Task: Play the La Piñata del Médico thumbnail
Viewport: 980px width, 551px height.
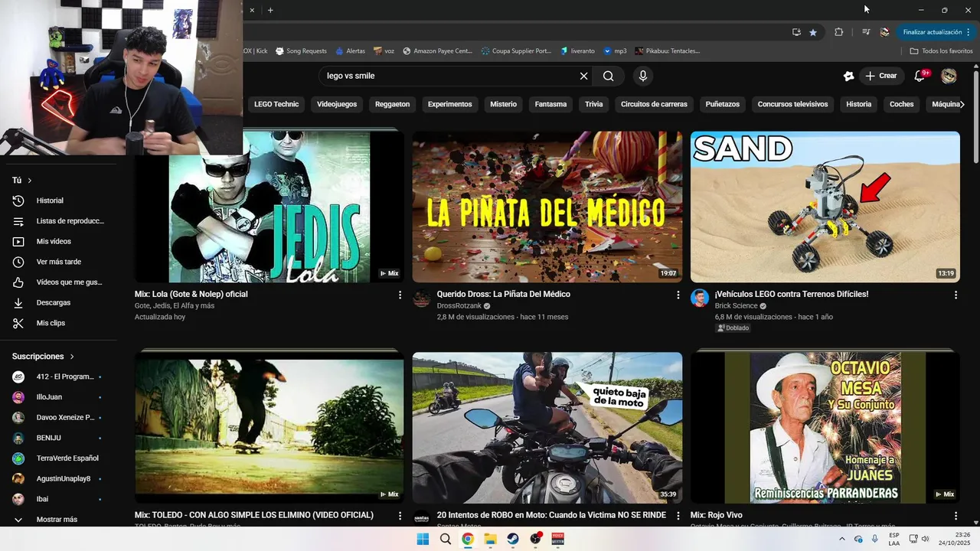Action: (547, 207)
